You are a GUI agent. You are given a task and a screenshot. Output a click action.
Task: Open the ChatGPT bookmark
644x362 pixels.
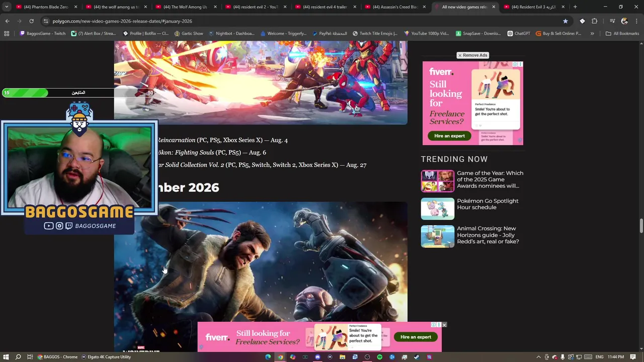(519, 34)
